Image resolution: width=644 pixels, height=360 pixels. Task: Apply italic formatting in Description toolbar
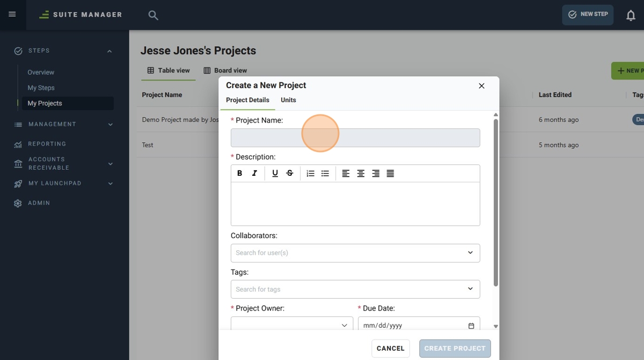point(255,174)
